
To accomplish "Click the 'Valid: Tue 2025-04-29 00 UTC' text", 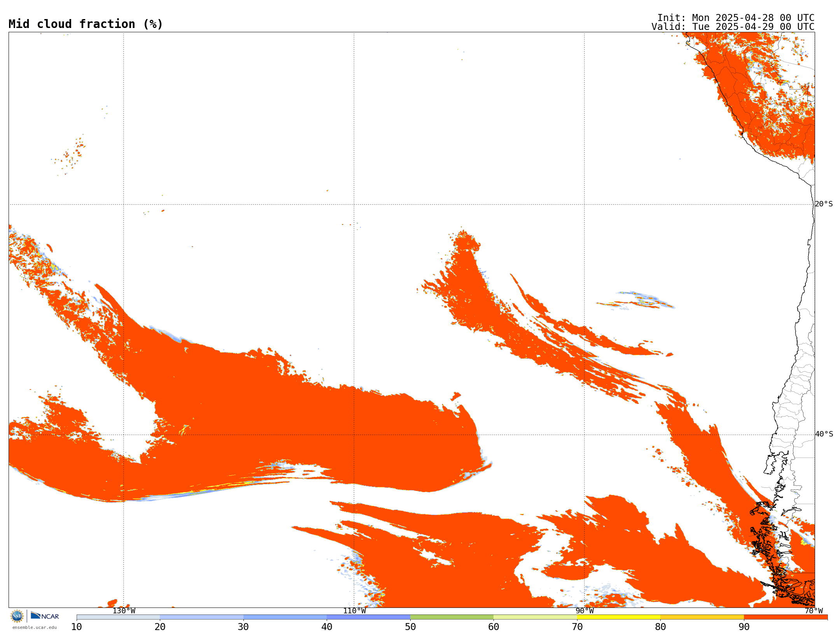I will pyautogui.click(x=733, y=27).
